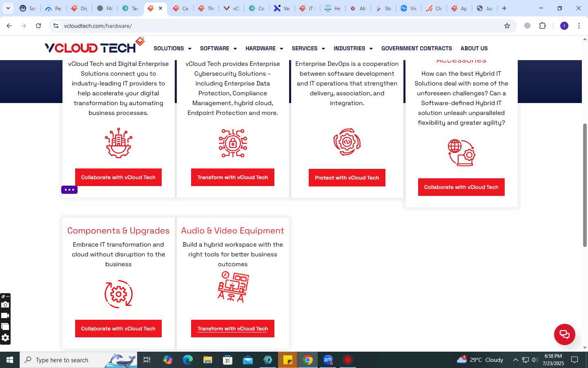Screen dimensions: 588x368
Task: Click the Task View taskbar icon
Action: pos(147,360)
